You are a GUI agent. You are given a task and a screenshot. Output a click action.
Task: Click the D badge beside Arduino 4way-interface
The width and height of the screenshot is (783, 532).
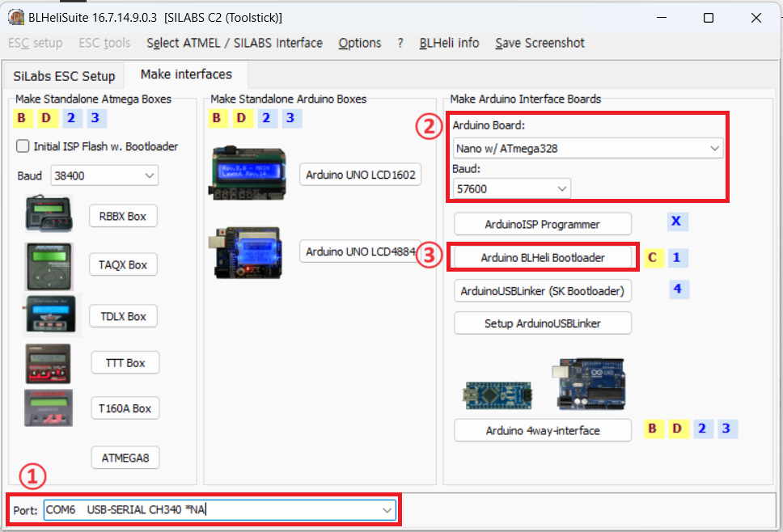pos(678,429)
